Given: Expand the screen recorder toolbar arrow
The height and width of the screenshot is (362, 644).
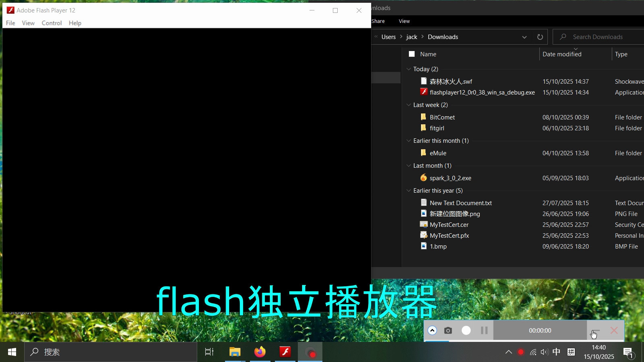Looking at the screenshot, I should [432, 331].
